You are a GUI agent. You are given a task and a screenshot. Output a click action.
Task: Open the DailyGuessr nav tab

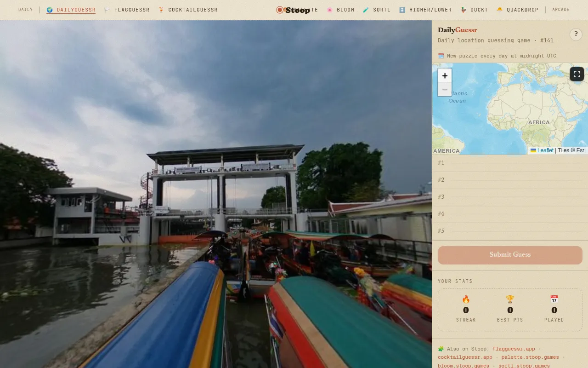tap(71, 10)
